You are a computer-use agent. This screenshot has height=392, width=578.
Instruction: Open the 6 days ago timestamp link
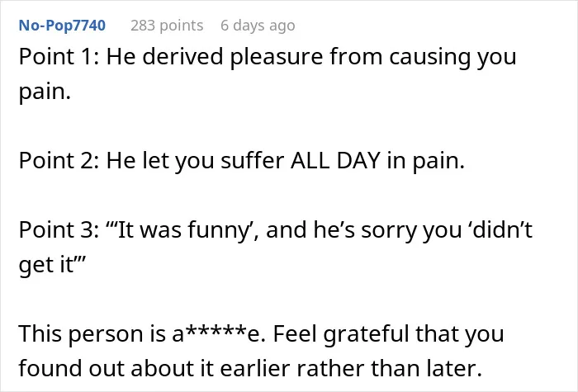point(258,26)
